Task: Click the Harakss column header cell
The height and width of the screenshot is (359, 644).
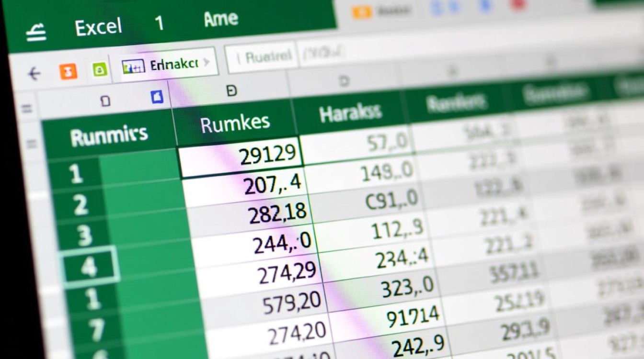Action: click(350, 113)
